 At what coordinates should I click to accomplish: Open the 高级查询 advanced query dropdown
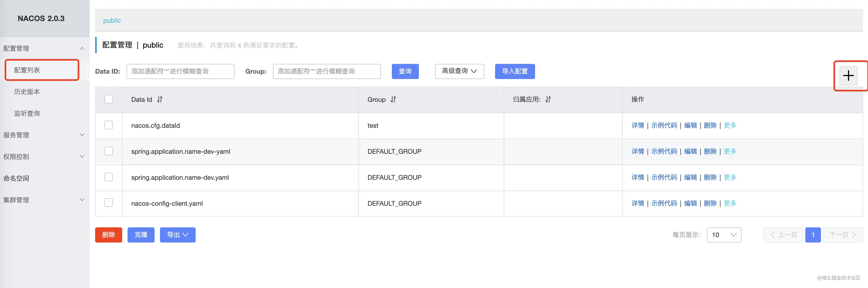[x=459, y=71]
